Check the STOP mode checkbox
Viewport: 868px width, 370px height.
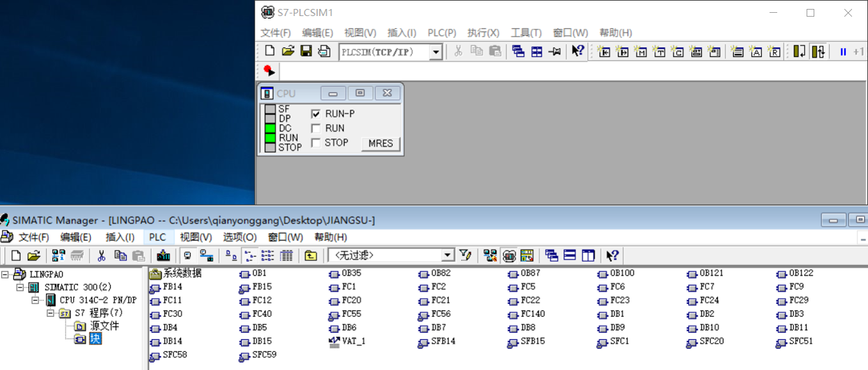(x=316, y=143)
